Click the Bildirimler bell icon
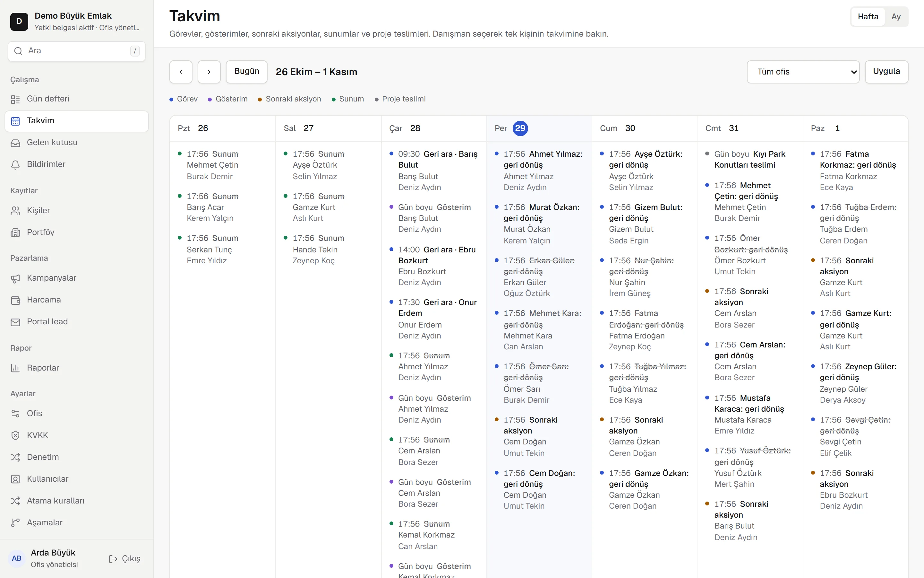The width and height of the screenshot is (924, 578). (15, 165)
